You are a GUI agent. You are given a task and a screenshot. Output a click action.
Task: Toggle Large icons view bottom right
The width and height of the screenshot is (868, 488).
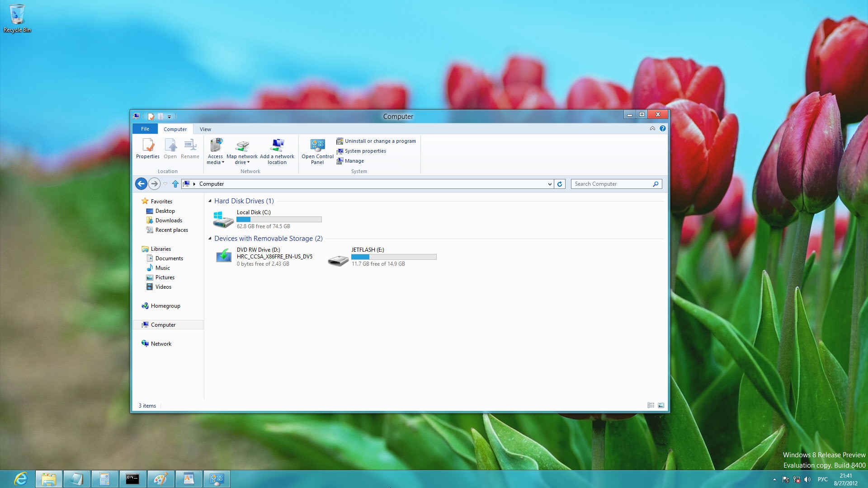660,405
